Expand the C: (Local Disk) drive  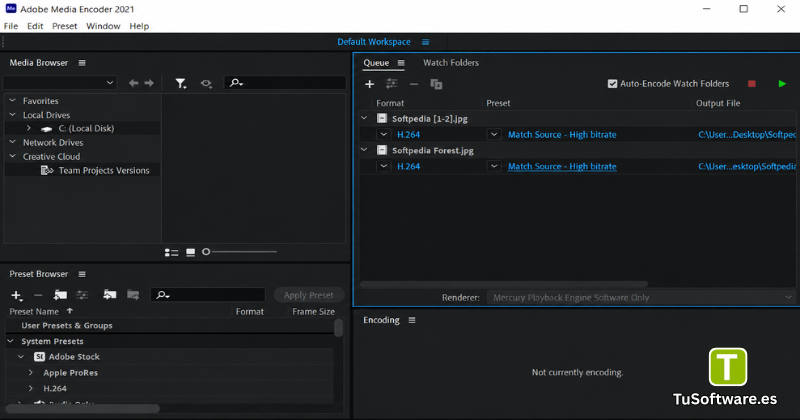[29, 128]
